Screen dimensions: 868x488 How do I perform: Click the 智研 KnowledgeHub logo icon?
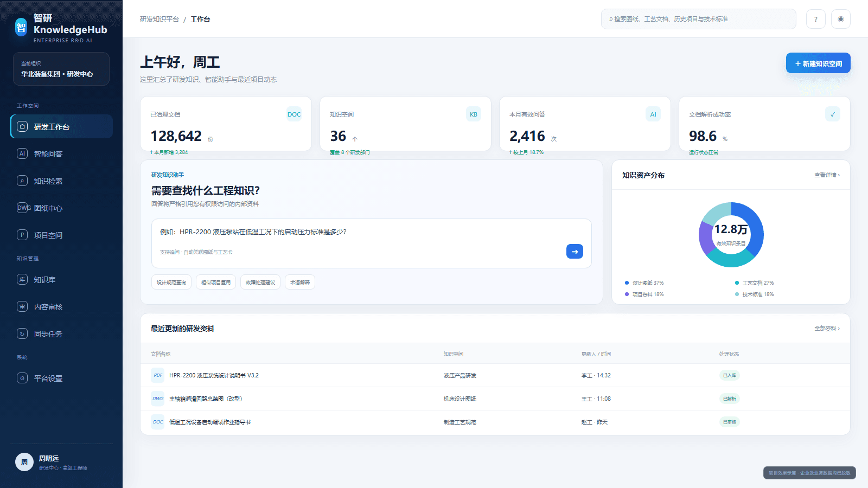(21, 27)
